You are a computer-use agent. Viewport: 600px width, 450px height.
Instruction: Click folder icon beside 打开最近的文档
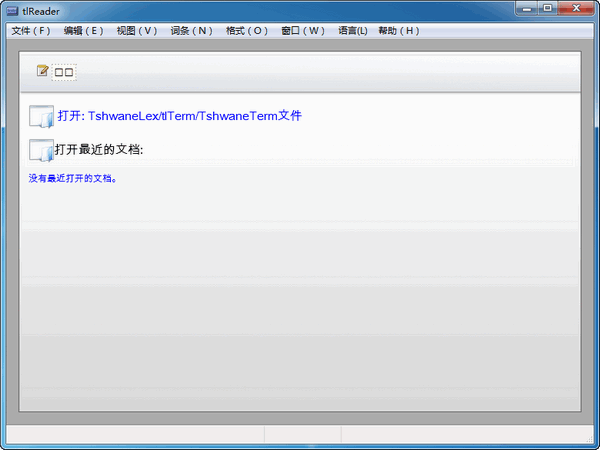click(41, 150)
